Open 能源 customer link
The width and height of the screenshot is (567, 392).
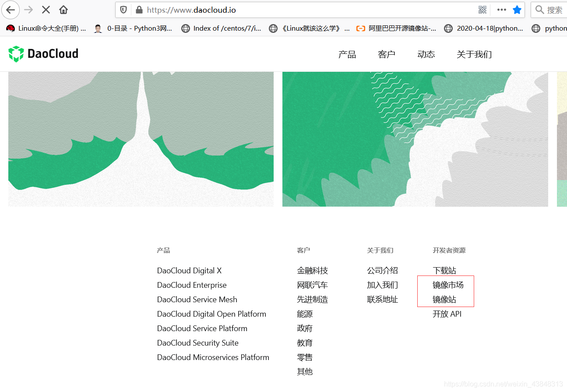tap(305, 314)
